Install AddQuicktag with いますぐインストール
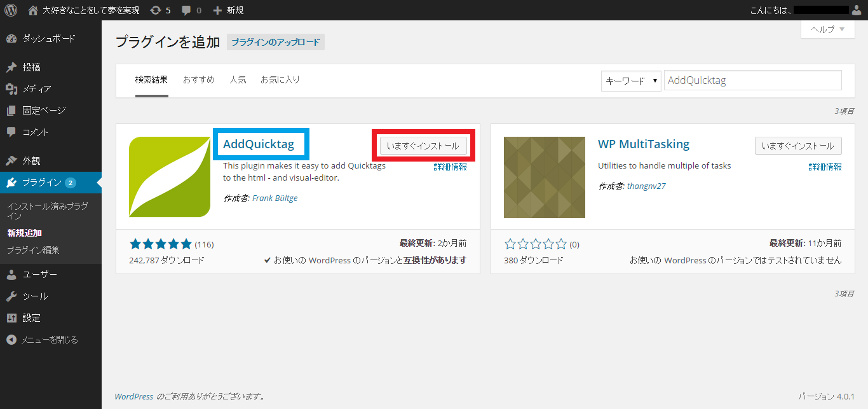Screen dimensions: 868x409 (423, 146)
